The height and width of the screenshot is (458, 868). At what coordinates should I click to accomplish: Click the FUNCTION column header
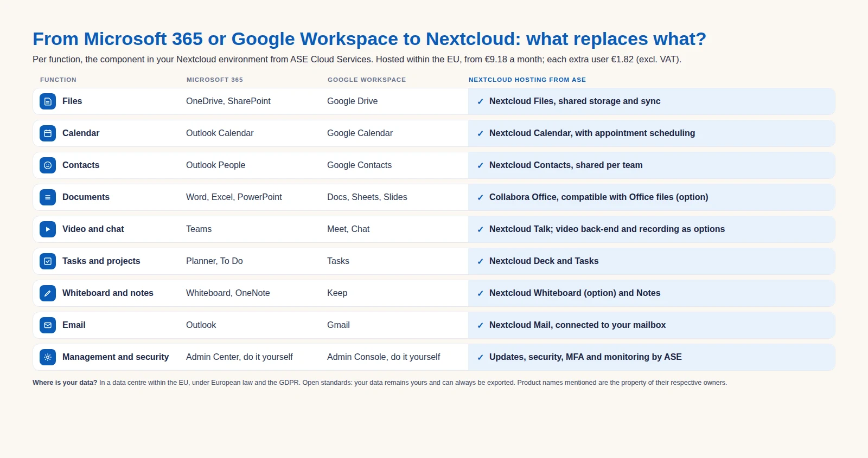click(58, 80)
